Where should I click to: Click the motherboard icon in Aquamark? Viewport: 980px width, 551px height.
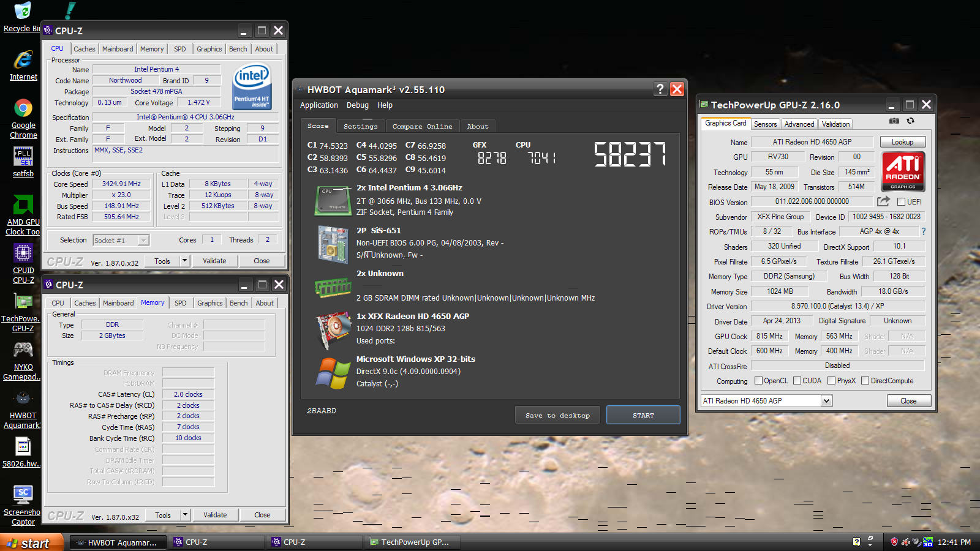(x=333, y=244)
